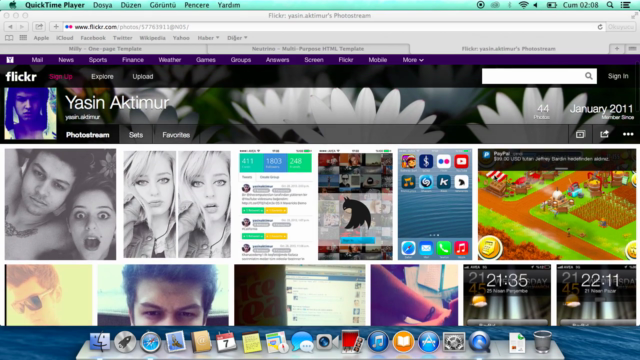Click the Upload link
Image resolution: width=640 pixels, height=360 pixels.
click(x=142, y=76)
